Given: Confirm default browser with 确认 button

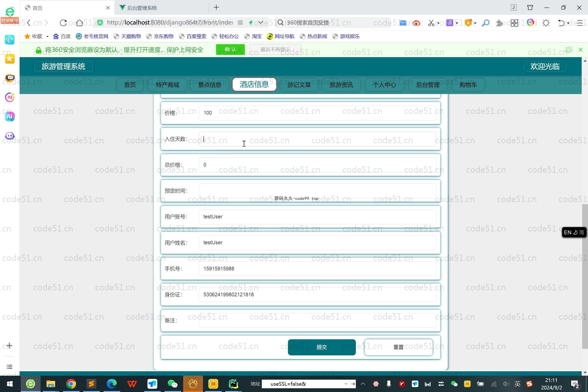Looking at the screenshot, I should click(x=230, y=49).
